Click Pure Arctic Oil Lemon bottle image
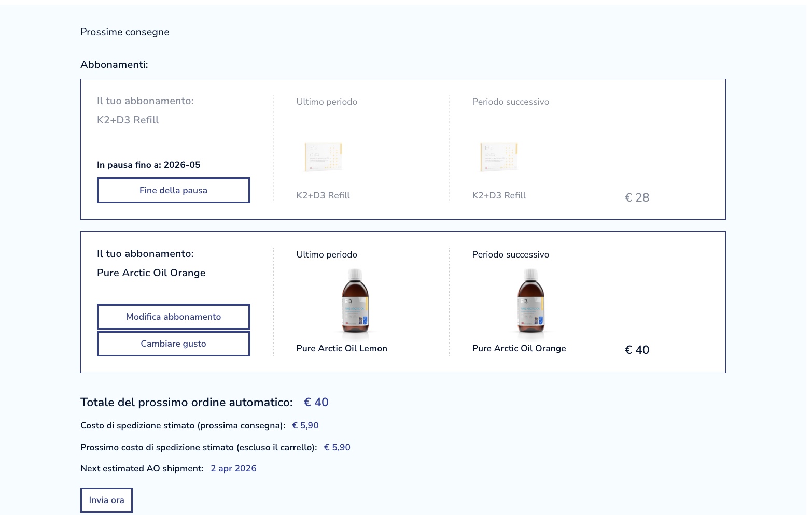This screenshot has width=812, height=515. 355,303
